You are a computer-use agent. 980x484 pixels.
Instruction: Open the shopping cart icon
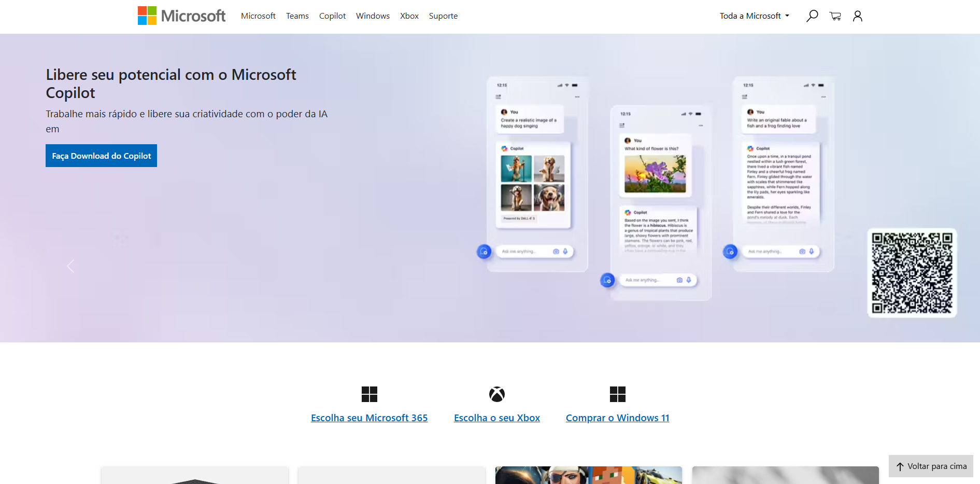pos(835,16)
